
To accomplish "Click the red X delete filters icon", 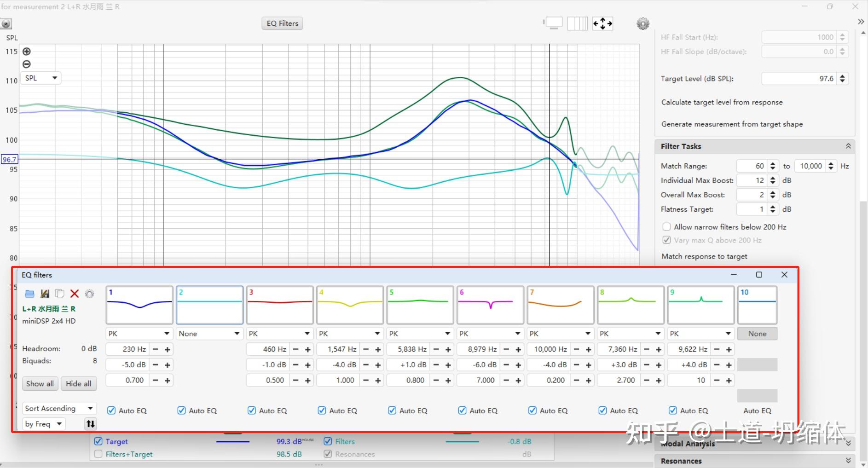I will click(75, 294).
